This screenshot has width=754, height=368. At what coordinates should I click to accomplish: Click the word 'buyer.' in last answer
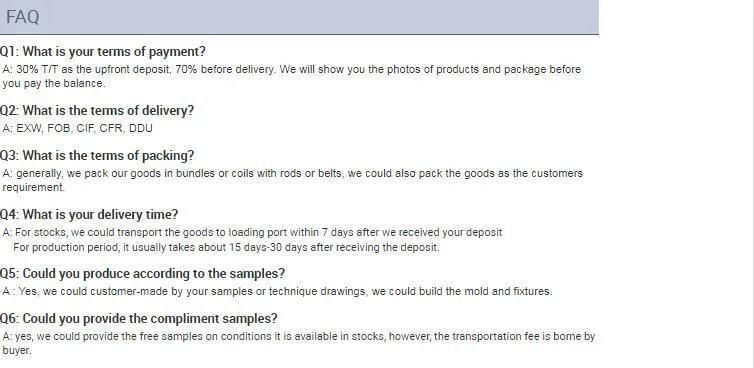(x=17, y=351)
